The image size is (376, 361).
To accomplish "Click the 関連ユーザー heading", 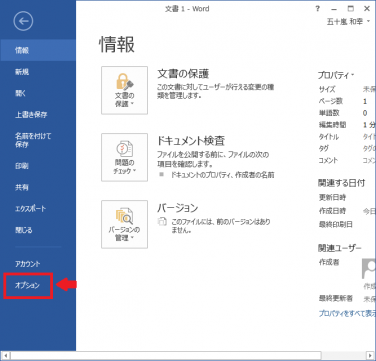I will click(x=339, y=248).
